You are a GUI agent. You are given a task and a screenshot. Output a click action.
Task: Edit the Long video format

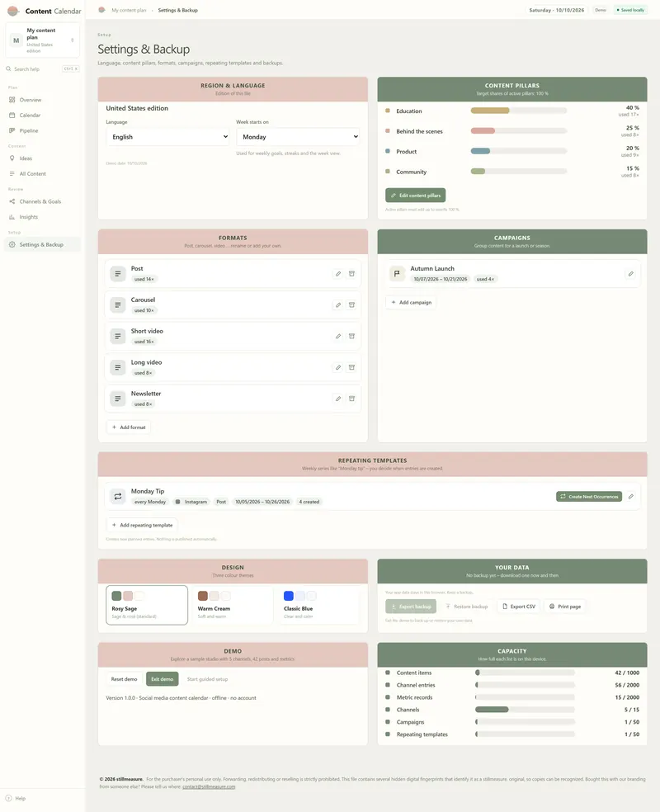(x=338, y=367)
